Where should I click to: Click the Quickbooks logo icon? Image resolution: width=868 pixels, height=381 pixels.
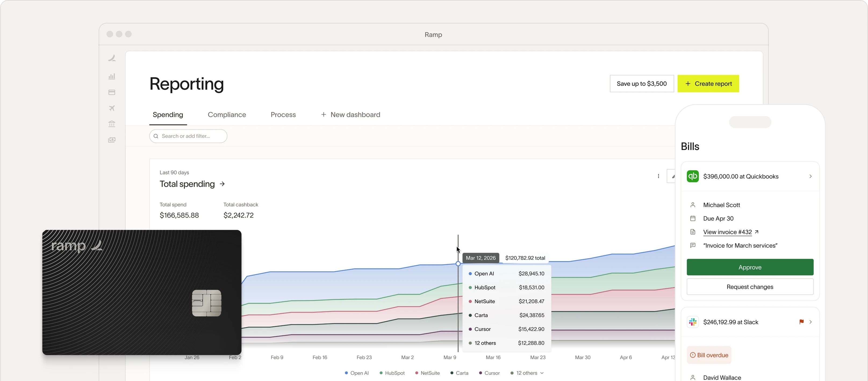pyautogui.click(x=693, y=176)
